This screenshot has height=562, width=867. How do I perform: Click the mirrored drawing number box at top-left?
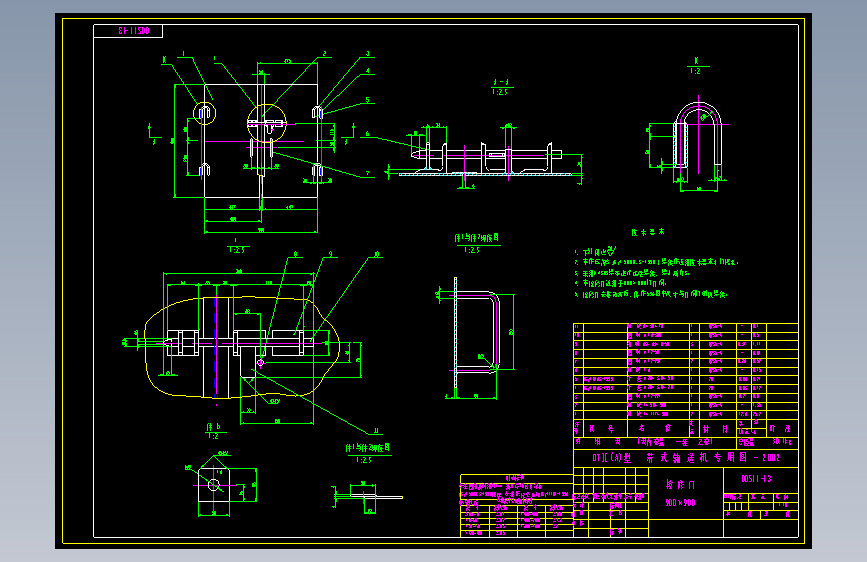coord(128,31)
